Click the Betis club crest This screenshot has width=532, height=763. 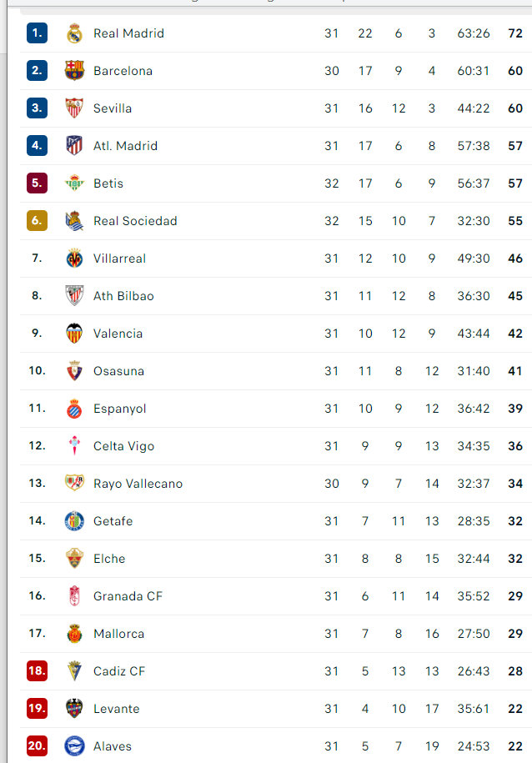(74, 183)
